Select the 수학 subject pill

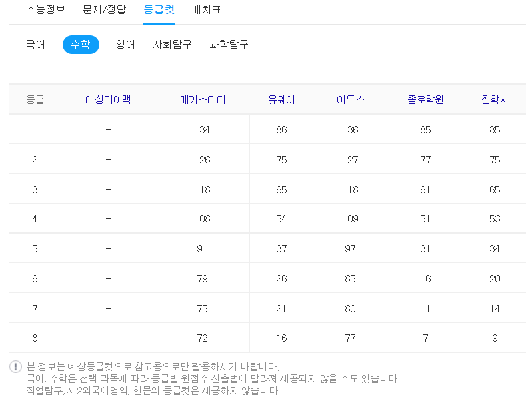(81, 45)
